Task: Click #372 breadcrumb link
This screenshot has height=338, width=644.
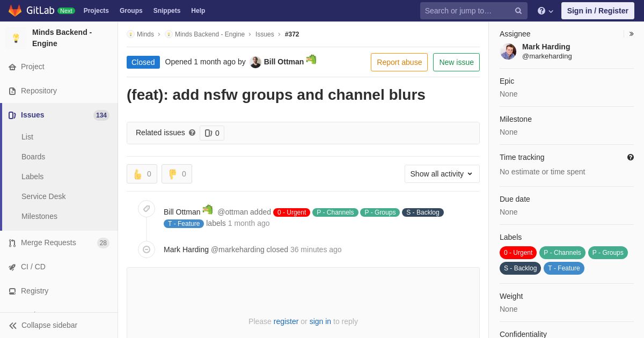Action: pos(292,34)
